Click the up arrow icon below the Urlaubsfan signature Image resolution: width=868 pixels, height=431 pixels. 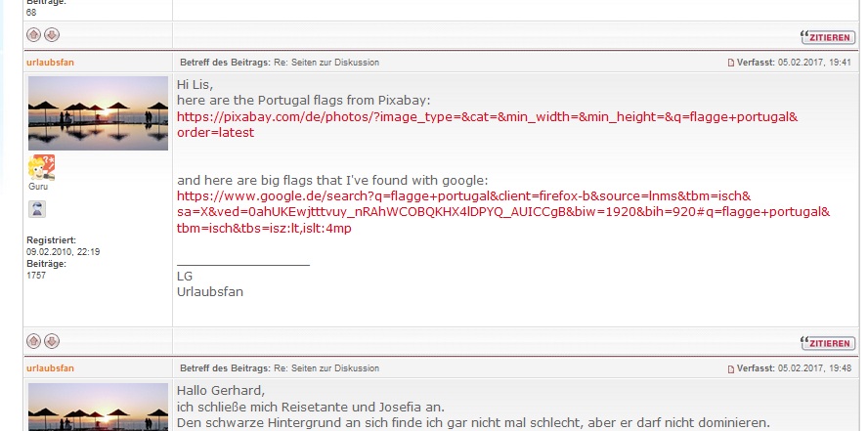[34, 341]
